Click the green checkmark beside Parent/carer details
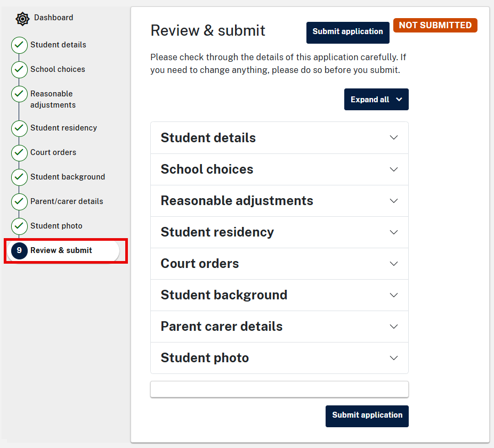494x448 pixels. tap(19, 202)
